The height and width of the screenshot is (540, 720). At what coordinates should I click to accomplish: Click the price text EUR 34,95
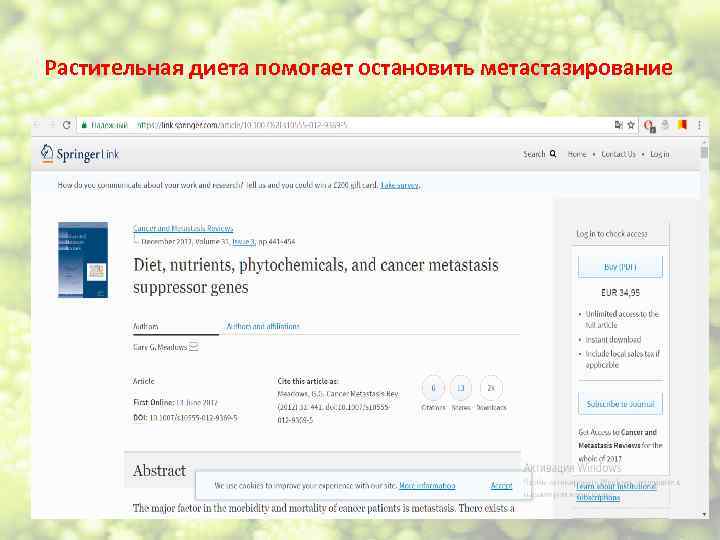pos(620,292)
